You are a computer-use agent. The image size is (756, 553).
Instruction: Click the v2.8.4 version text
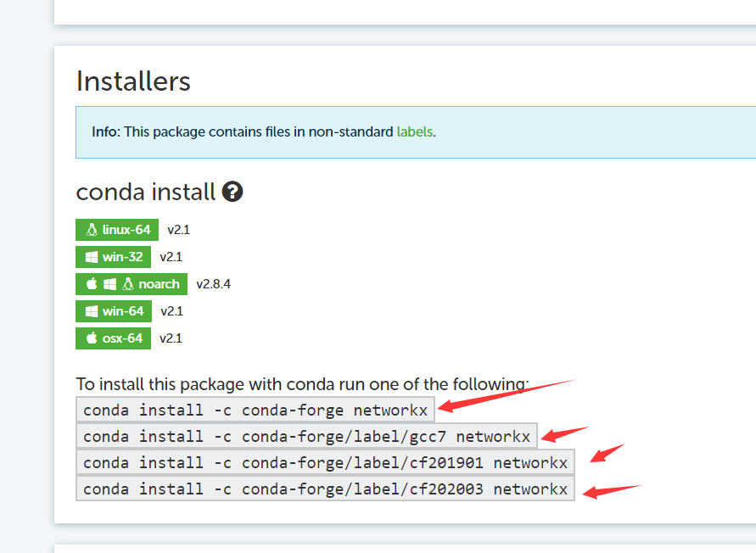[213, 284]
